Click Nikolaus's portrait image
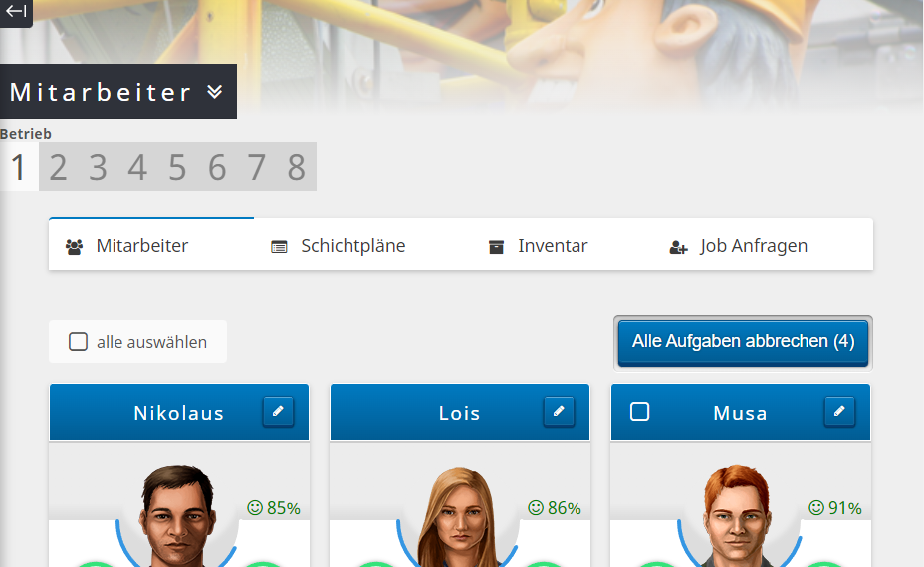The width and height of the screenshot is (924, 567). pos(178,516)
